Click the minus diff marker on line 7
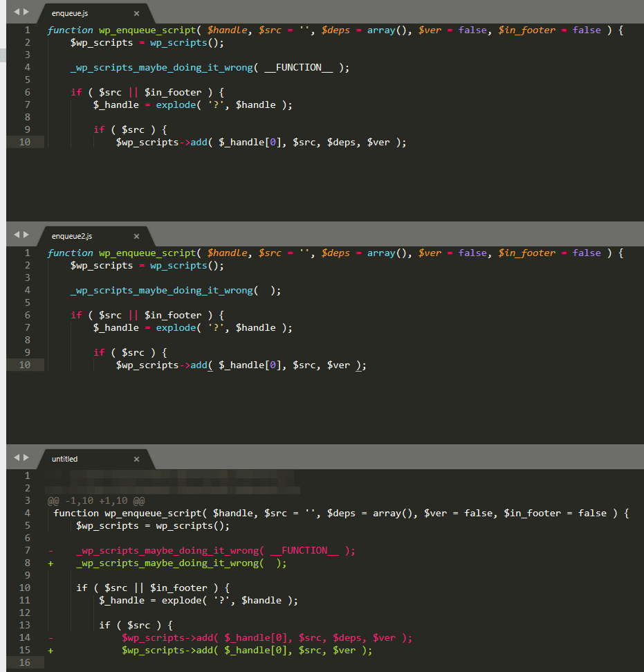The image size is (644, 672). [x=49, y=550]
